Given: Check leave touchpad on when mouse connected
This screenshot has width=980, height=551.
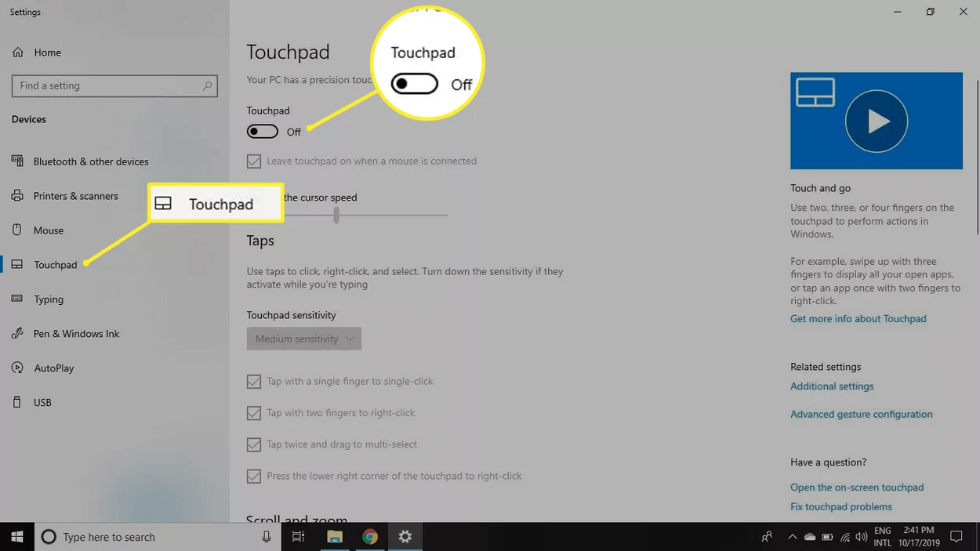Looking at the screenshot, I should (x=254, y=161).
